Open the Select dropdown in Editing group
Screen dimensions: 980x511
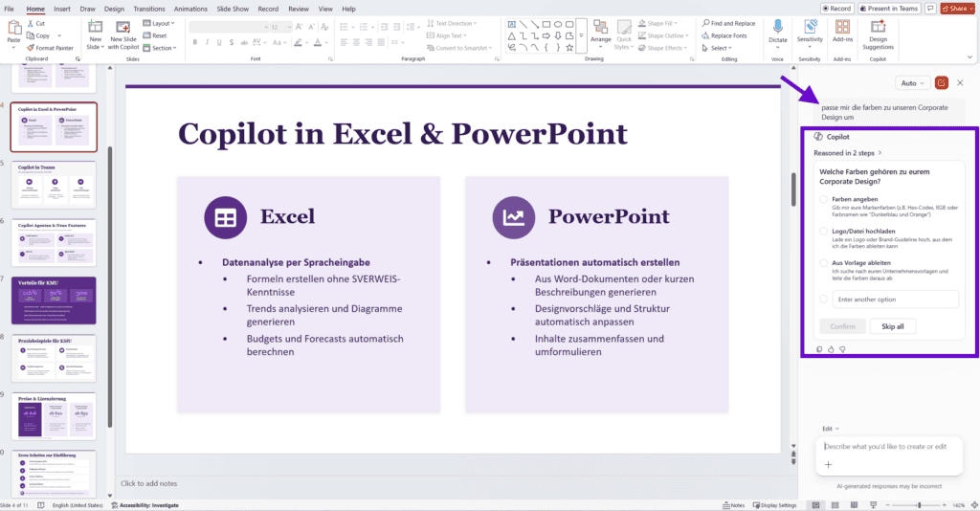coord(717,48)
